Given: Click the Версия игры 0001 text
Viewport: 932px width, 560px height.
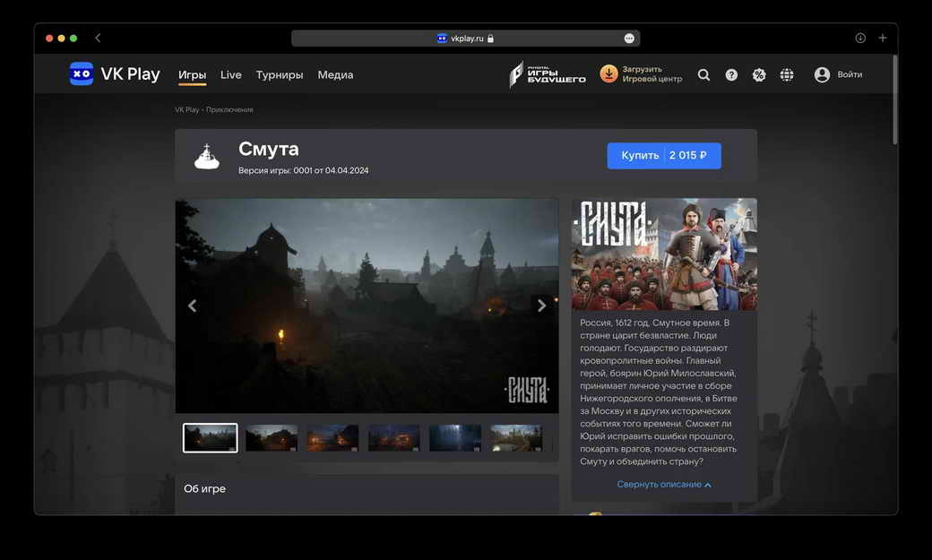Looking at the screenshot, I should click(303, 170).
